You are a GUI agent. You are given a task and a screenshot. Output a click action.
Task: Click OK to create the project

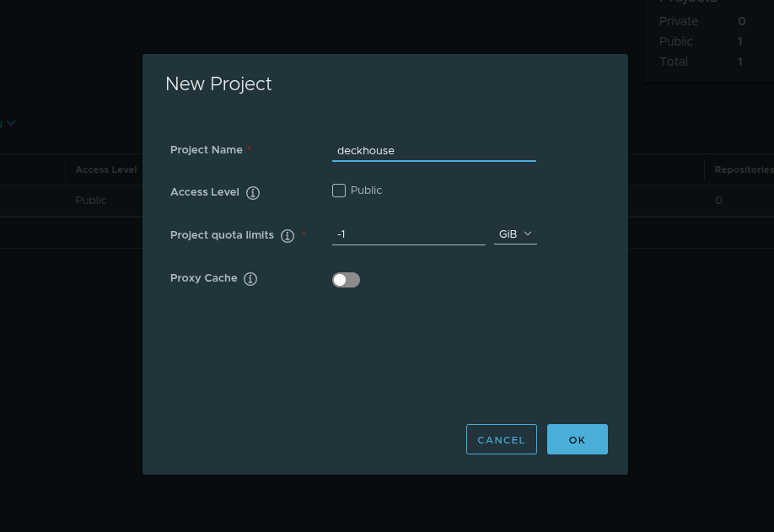point(577,439)
